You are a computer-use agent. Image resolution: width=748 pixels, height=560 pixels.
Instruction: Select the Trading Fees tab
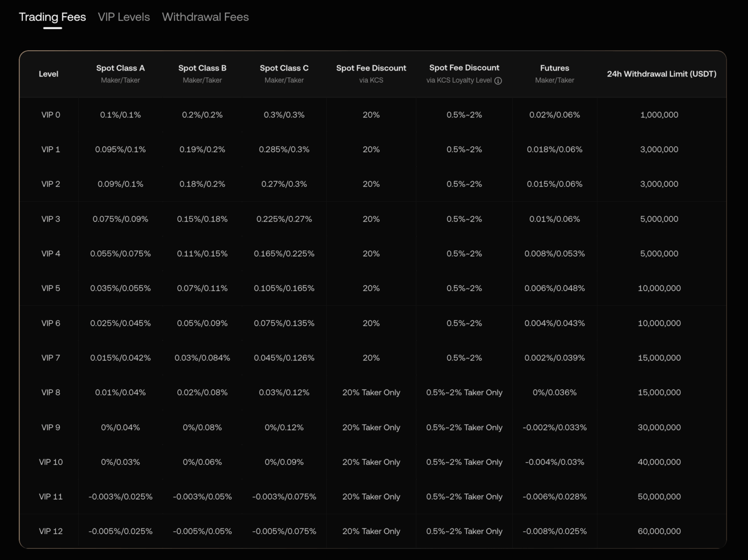[52, 17]
